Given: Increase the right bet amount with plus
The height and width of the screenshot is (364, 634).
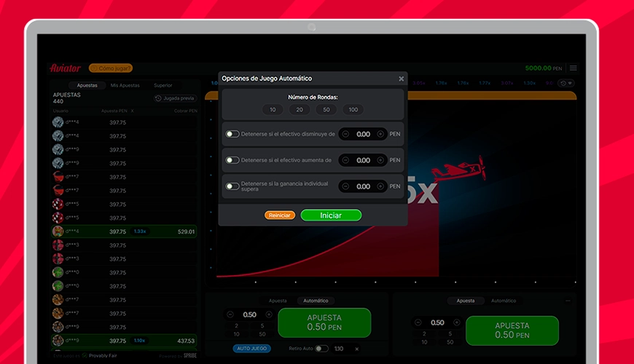Looking at the screenshot, I should 456,323.
